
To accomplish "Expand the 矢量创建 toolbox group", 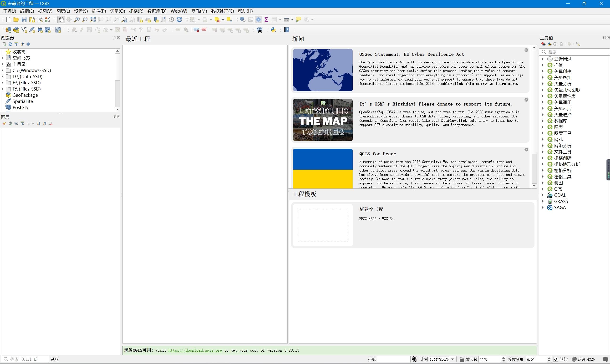I will [x=543, y=71].
